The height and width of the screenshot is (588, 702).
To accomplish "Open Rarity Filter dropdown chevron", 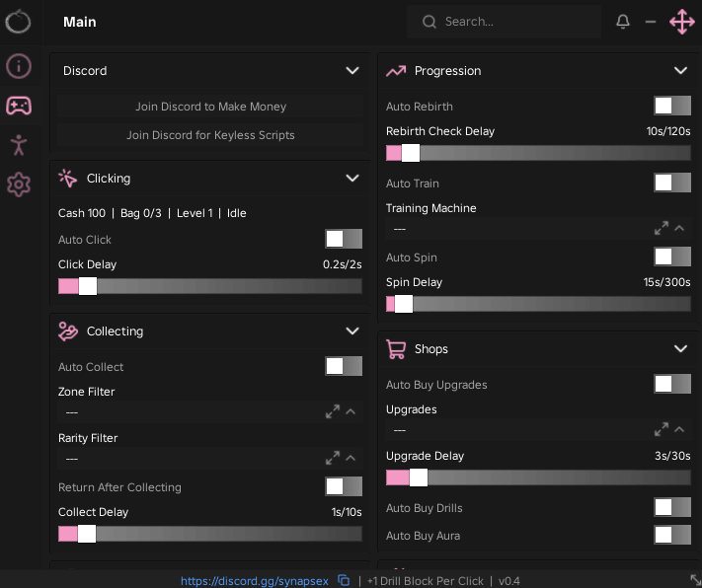I will coord(351,458).
